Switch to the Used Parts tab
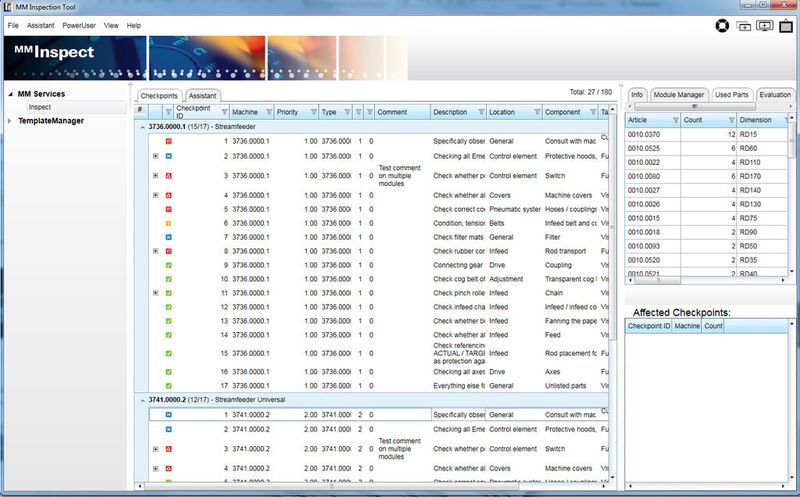This screenshot has height=497, width=800. point(732,95)
